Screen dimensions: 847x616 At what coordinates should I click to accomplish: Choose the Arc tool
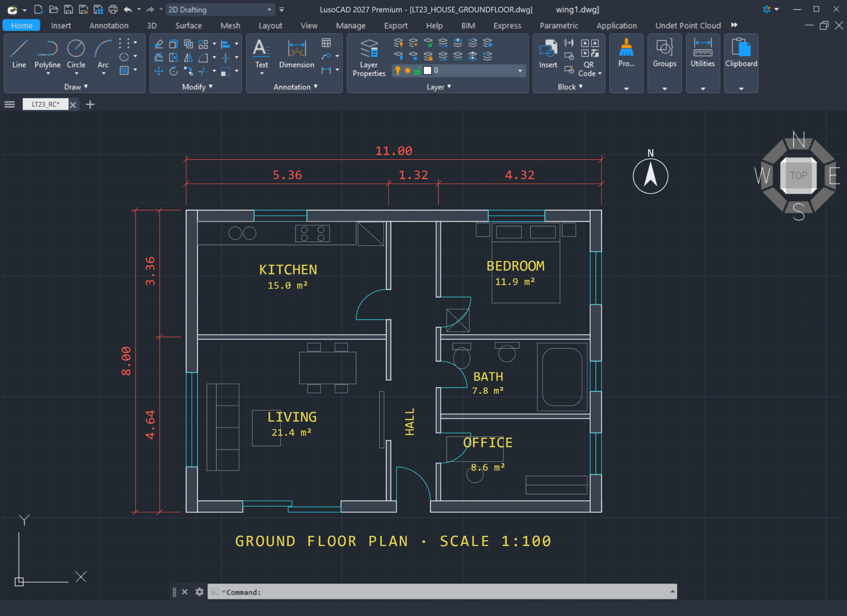point(103,54)
